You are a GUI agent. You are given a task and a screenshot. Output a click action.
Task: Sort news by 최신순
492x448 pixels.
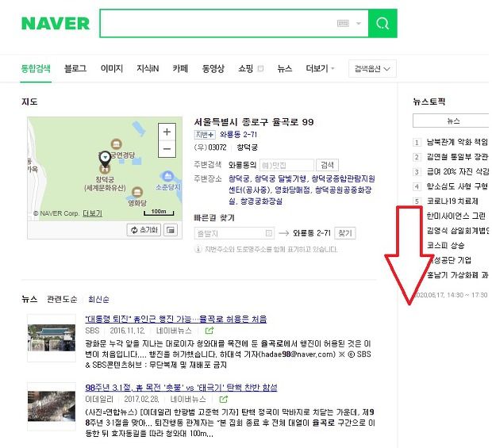click(x=98, y=299)
